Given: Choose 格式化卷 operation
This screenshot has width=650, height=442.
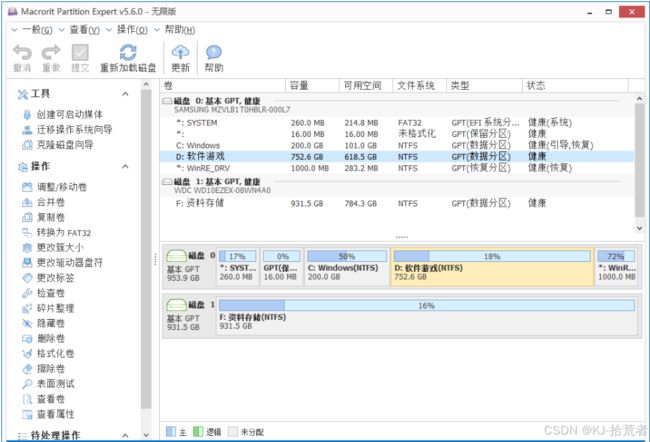Looking at the screenshot, I should point(48,353).
